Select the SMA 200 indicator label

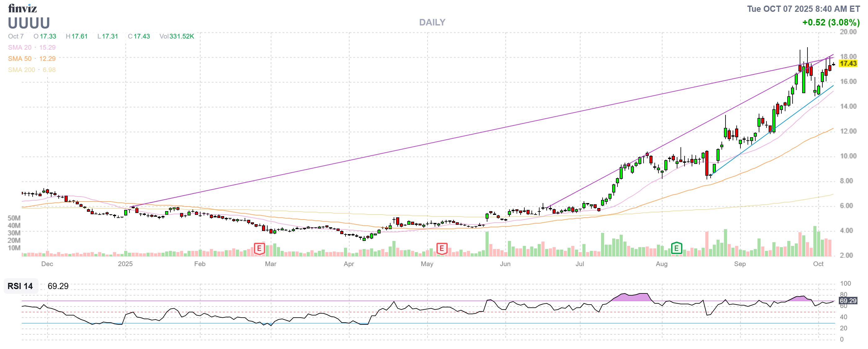pos(21,70)
